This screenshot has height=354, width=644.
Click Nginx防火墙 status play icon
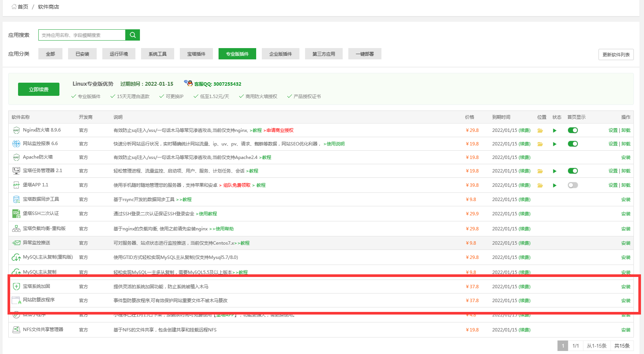(554, 130)
